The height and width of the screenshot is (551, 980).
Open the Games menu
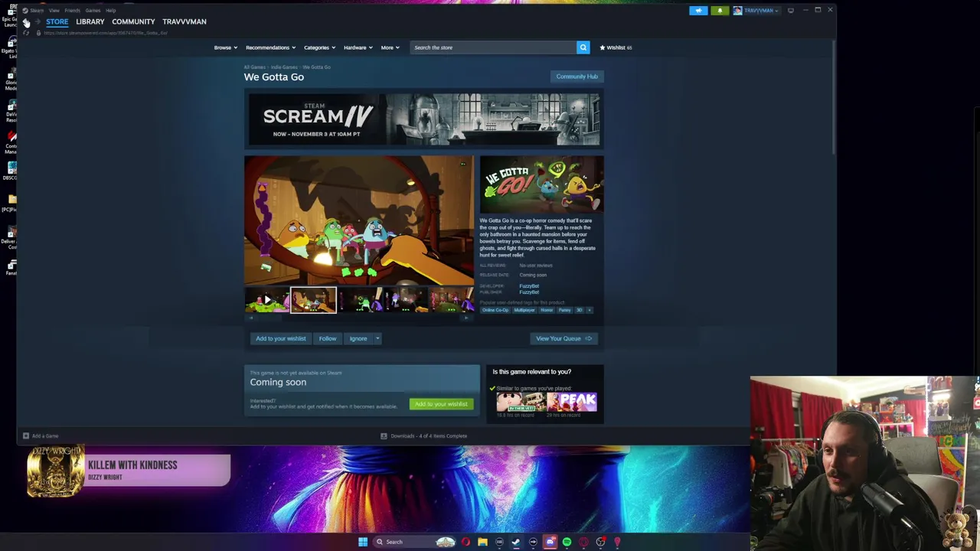click(93, 11)
